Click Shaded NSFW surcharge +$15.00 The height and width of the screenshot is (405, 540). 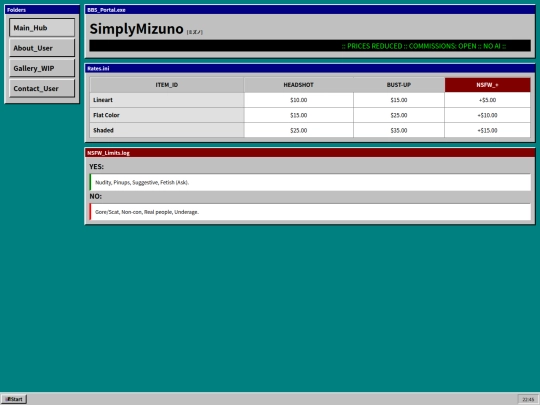487,130
